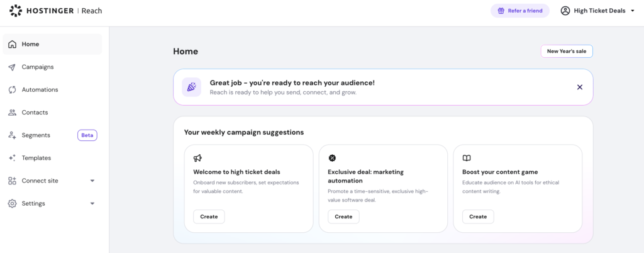The width and height of the screenshot is (644, 253).
Task: Click the Refer a friend button
Action: pos(520,11)
